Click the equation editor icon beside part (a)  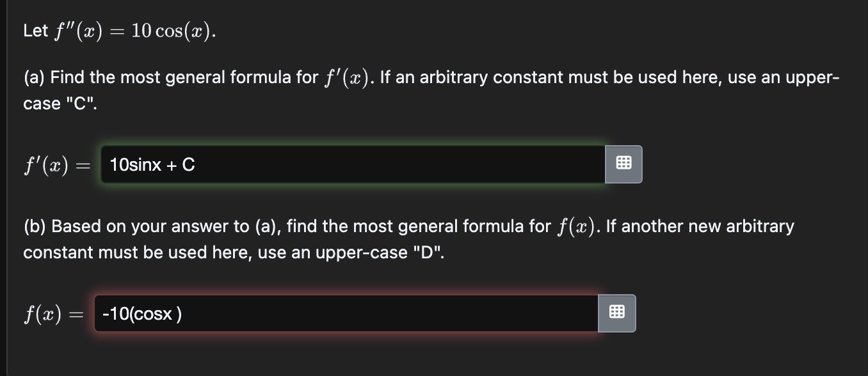tap(623, 164)
